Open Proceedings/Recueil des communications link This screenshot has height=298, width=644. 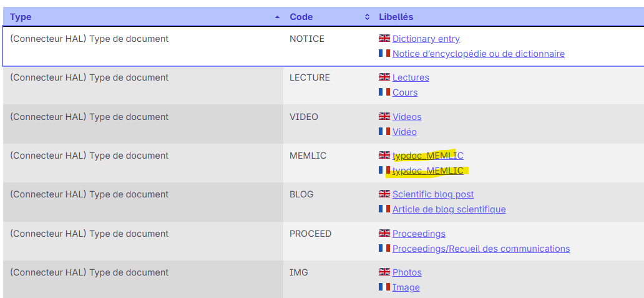pyautogui.click(x=481, y=249)
